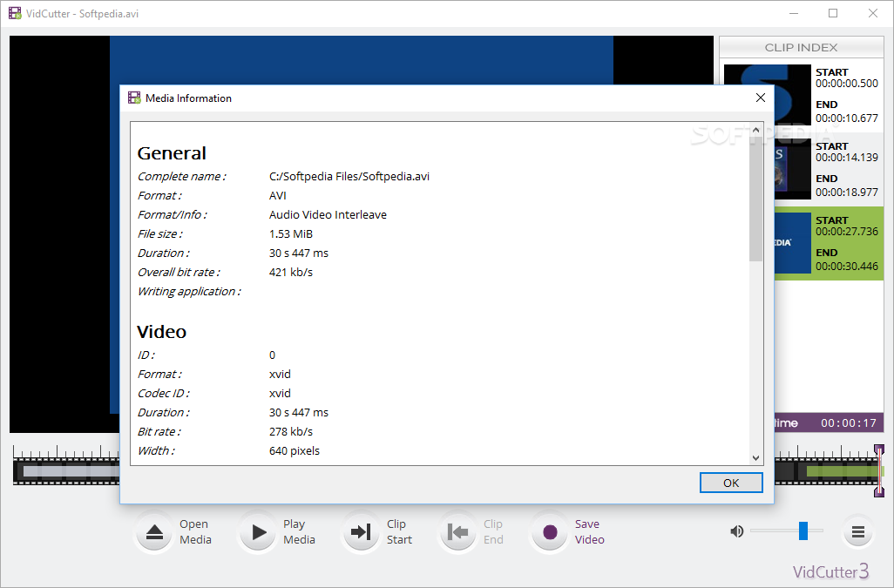Click the scroll up arrow in Media Information
894x588 pixels.
(x=755, y=130)
